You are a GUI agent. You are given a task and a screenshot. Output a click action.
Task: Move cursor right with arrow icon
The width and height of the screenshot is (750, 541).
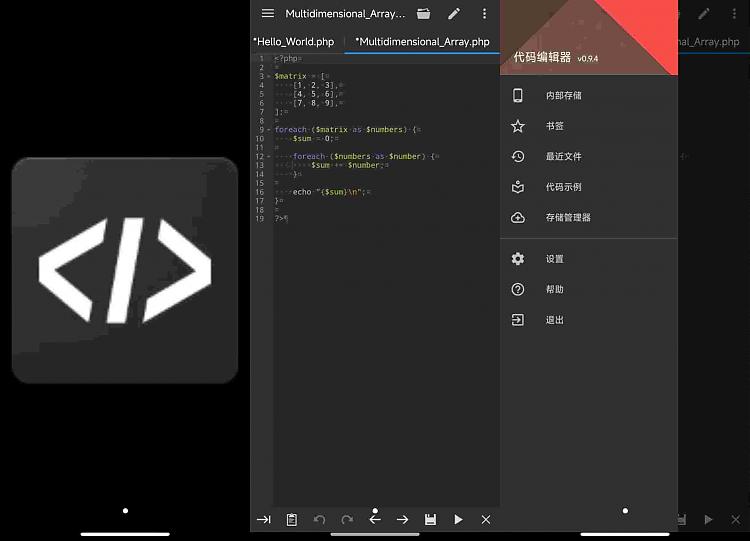402,519
